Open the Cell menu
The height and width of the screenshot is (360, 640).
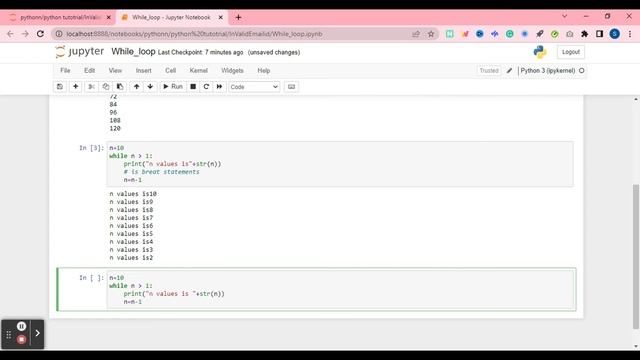coord(171,71)
